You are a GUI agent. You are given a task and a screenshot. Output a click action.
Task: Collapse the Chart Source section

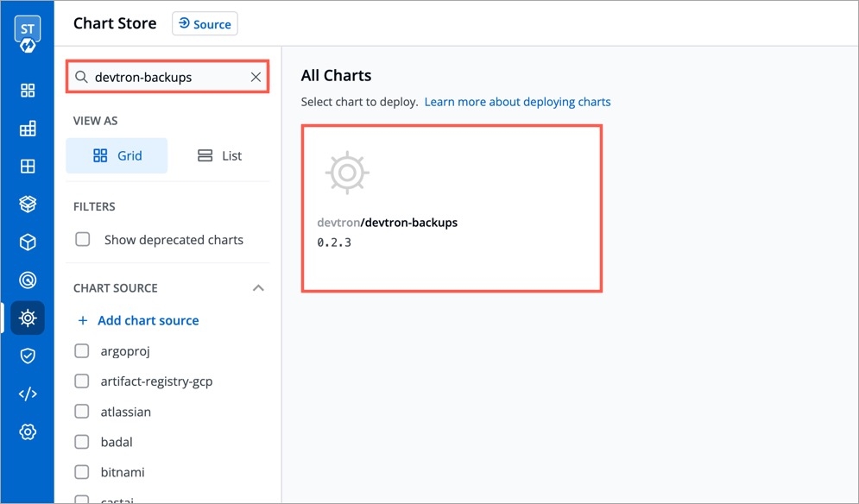click(x=258, y=288)
